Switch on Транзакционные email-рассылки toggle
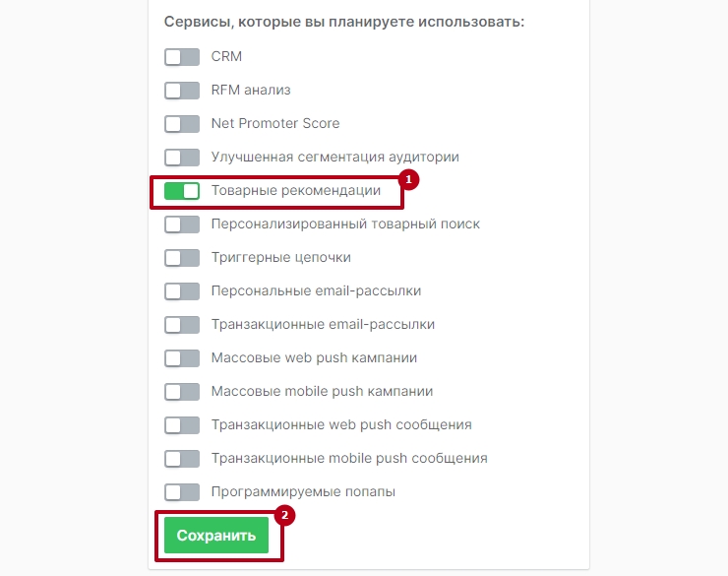728x576 pixels. pos(182,325)
